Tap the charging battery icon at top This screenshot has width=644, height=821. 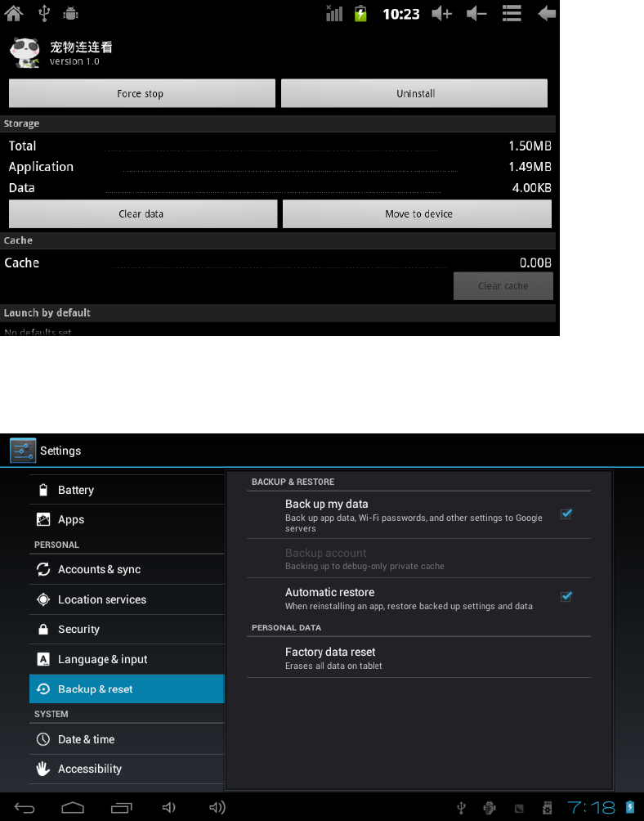(360, 13)
